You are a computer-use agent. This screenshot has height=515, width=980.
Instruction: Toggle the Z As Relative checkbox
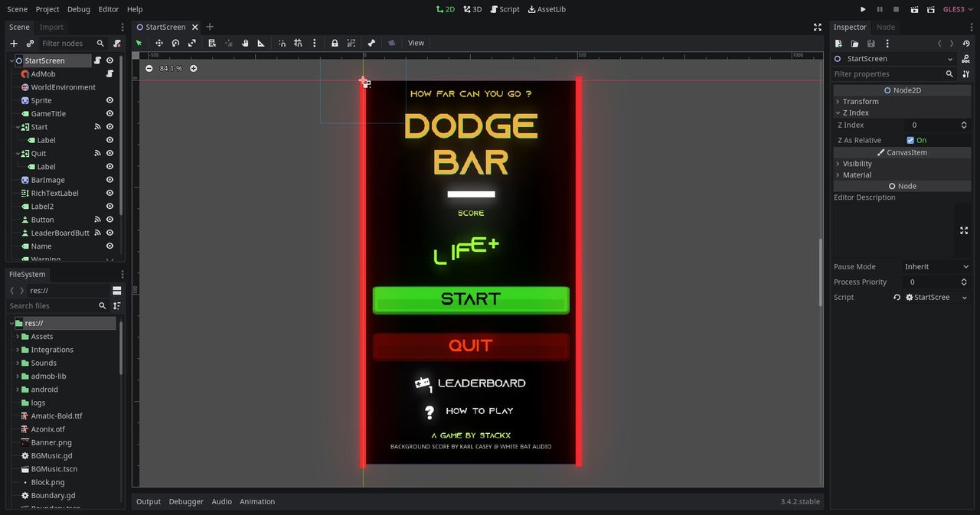click(910, 140)
